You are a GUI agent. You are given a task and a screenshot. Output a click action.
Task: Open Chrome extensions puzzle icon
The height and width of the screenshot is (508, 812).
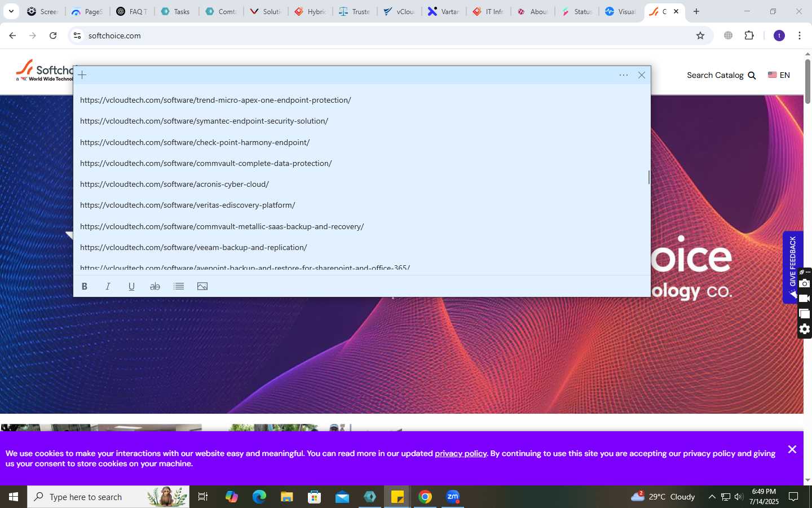(x=749, y=36)
